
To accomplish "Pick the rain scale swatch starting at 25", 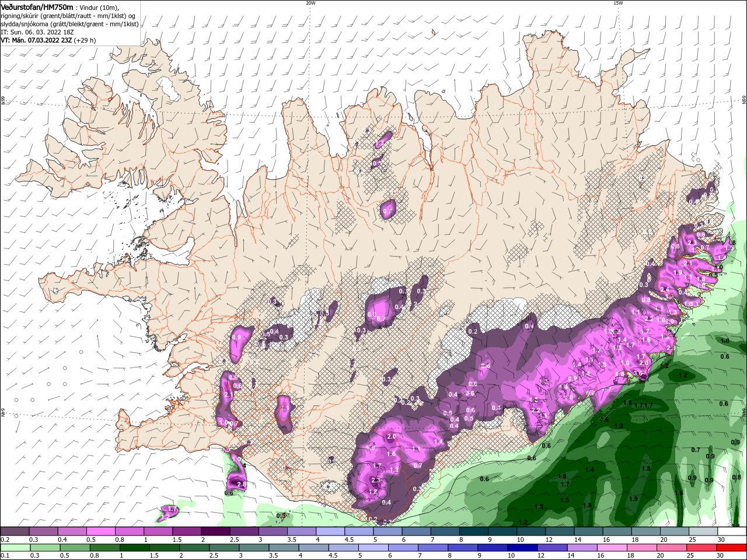I will [702, 548].
